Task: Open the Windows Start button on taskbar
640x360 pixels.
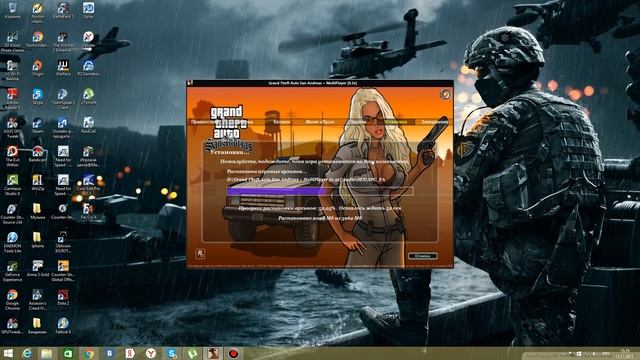Action: coord(8,353)
